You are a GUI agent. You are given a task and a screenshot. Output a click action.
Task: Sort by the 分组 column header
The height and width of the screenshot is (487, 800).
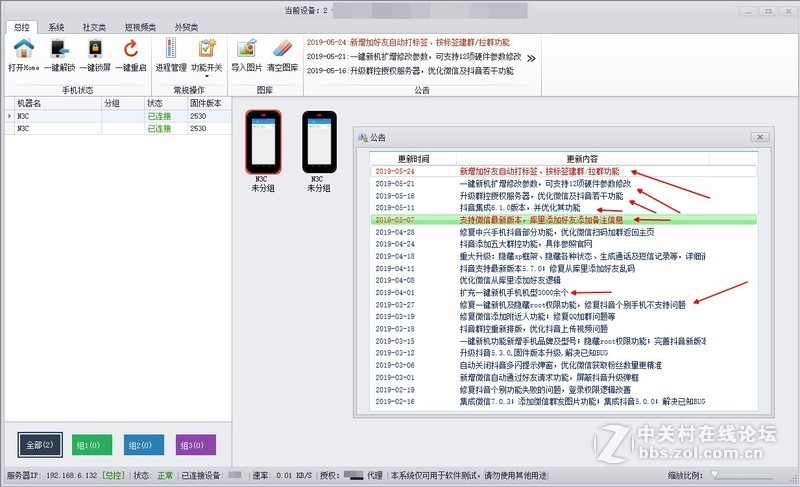tap(123, 103)
